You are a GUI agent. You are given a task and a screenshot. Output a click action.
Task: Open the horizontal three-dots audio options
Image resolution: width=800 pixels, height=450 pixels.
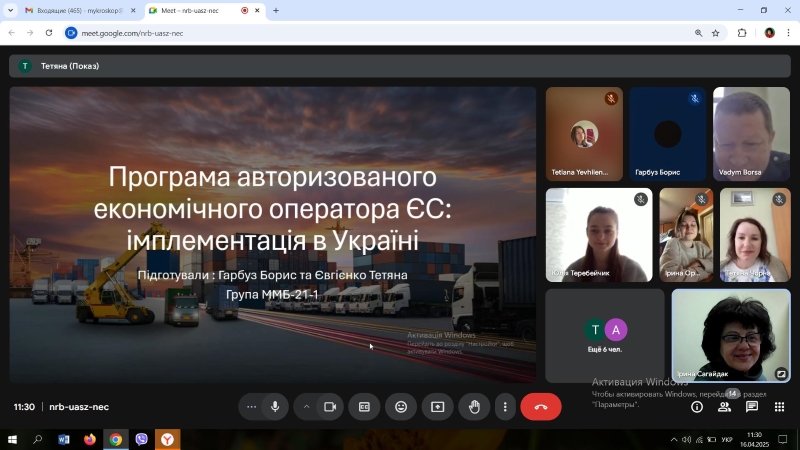coord(252,407)
